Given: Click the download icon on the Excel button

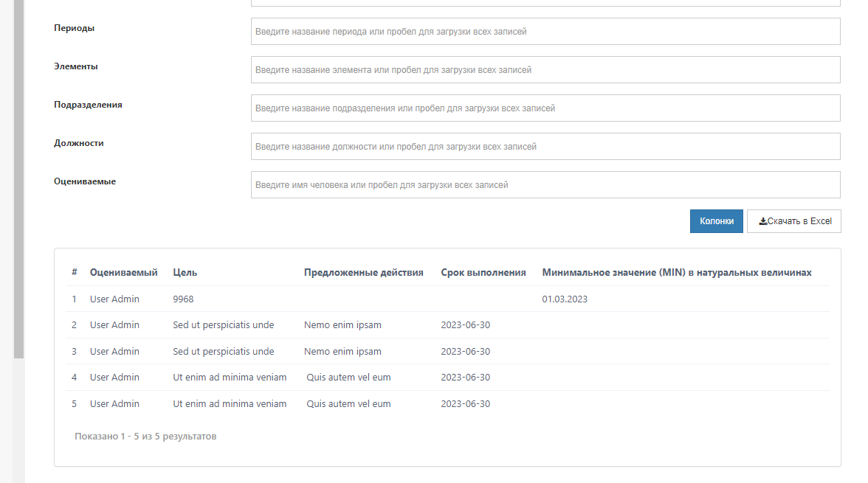Looking at the screenshot, I should point(762,221).
